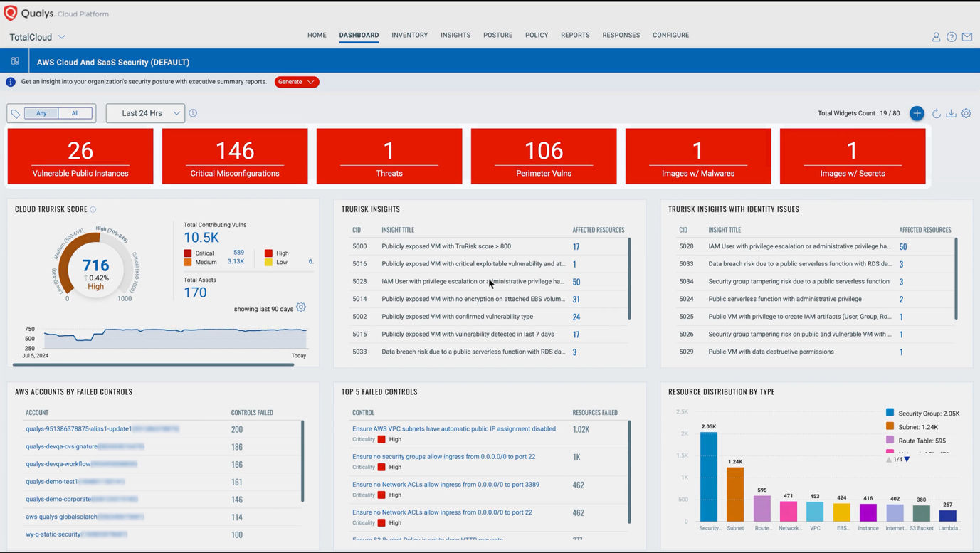Image resolution: width=980 pixels, height=553 pixels.
Task: Click the tag filter icon
Action: [x=16, y=113]
